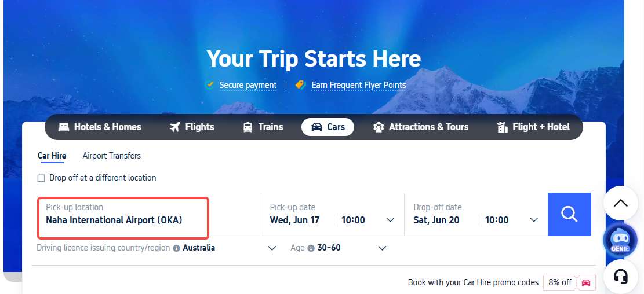Switch to the Flights tab
This screenshot has height=294, width=644.
[x=192, y=127]
